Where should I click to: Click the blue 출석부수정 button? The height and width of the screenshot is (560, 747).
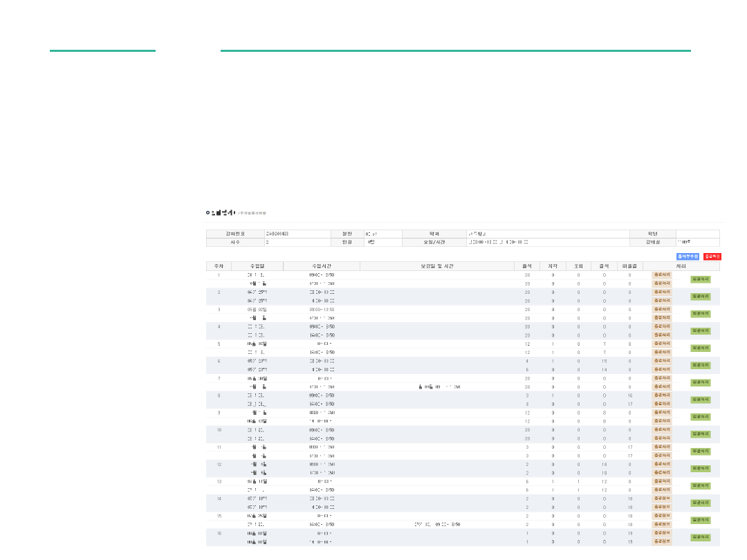pyautogui.click(x=687, y=256)
